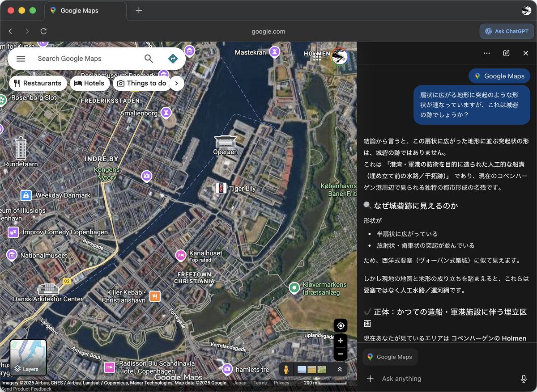537x392 pixels.
Task: Open the Tiger Lily map pin
Action: (x=221, y=188)
